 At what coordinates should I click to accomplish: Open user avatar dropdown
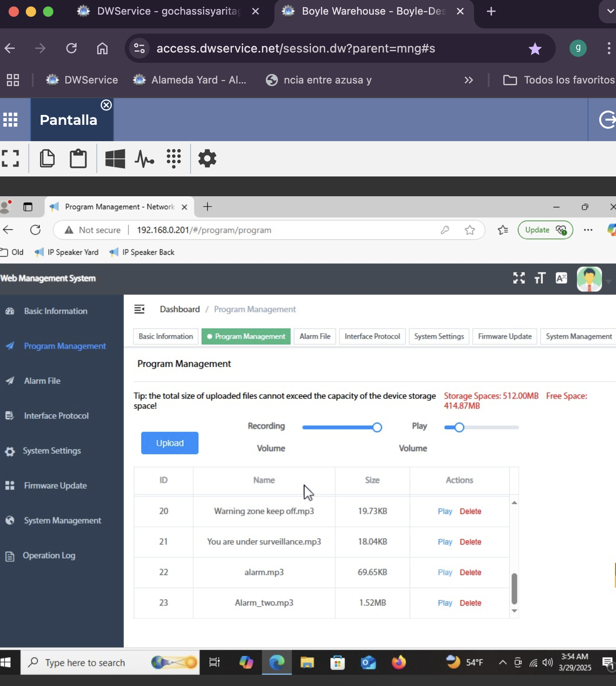pos(594,279)
